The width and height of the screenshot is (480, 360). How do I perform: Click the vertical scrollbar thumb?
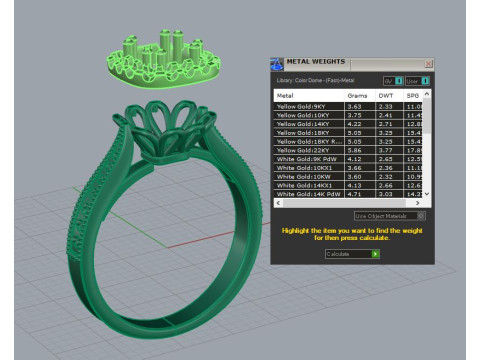click(427, 116)
